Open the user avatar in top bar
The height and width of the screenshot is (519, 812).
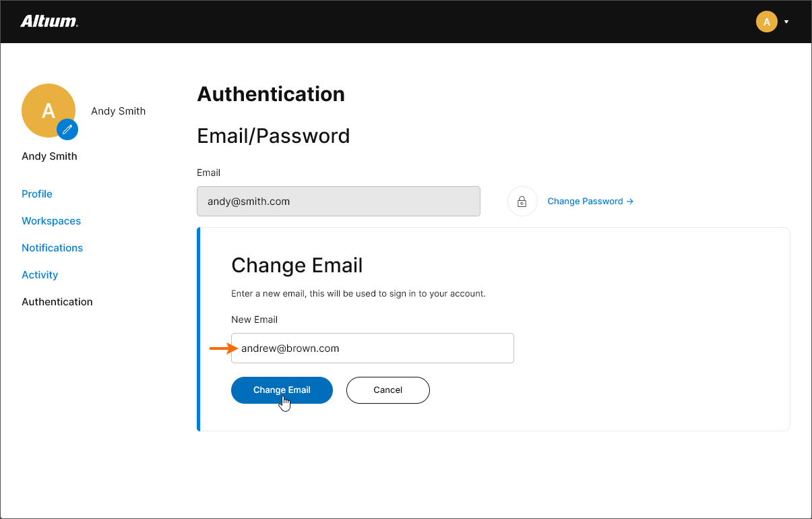[x=767, y=22]
